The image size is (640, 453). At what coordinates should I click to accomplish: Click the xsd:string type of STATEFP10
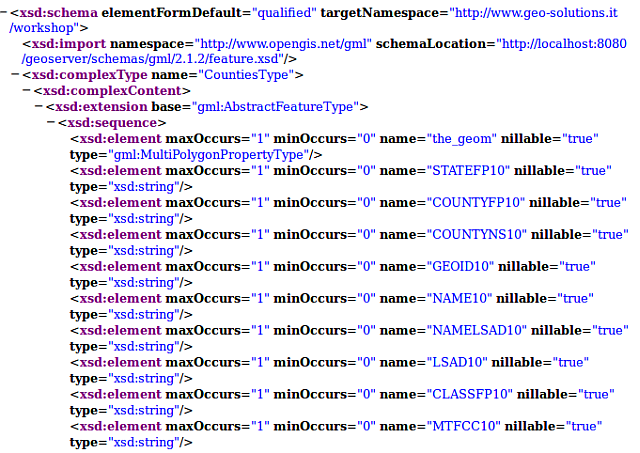pyautogui.click(x=144, y=187)
